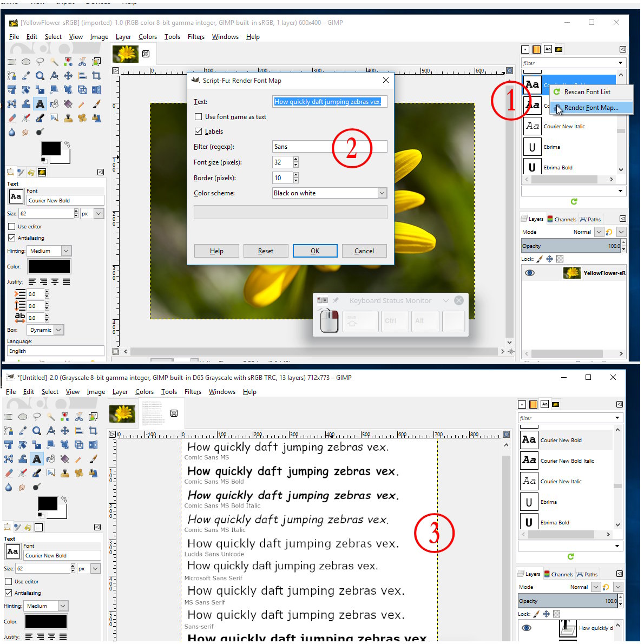This screenshot has width=644, height=644.
Task: Select the Eraser tool in top window toolbox
Action: pyautogui.click(x=11, y=119)
